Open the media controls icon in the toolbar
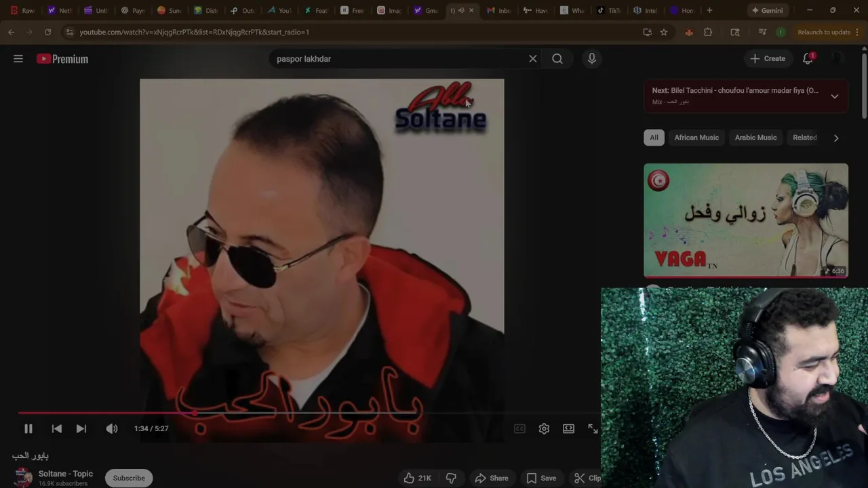The height and width of the screenshot is (488, 868). click(762, 32)
